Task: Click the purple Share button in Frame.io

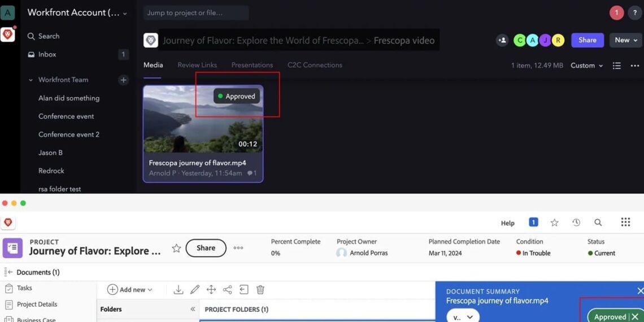Action: pos(588,40)
